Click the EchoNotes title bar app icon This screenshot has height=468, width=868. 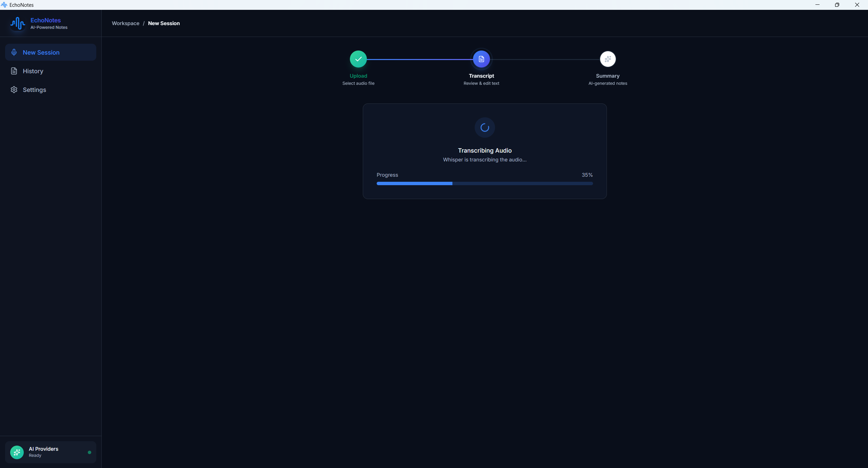coord(4,5)
